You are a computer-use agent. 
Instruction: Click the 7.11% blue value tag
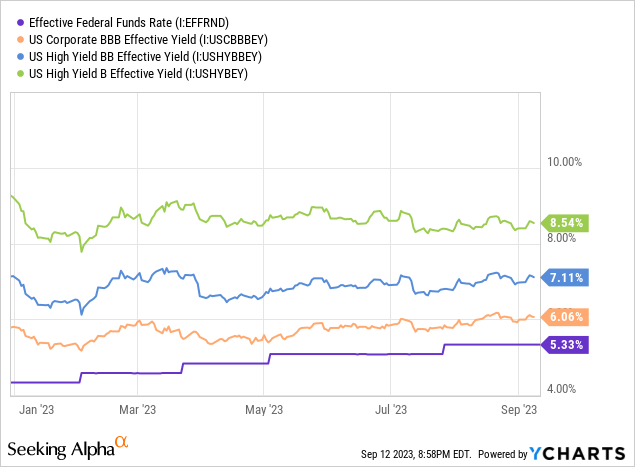click(568, 277)
